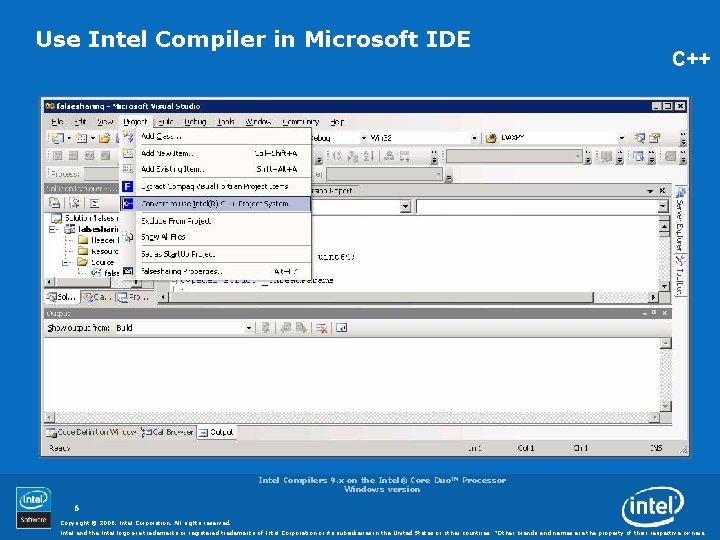Open the Add New Item icon dropdown arrow

(x=92, y=138)
